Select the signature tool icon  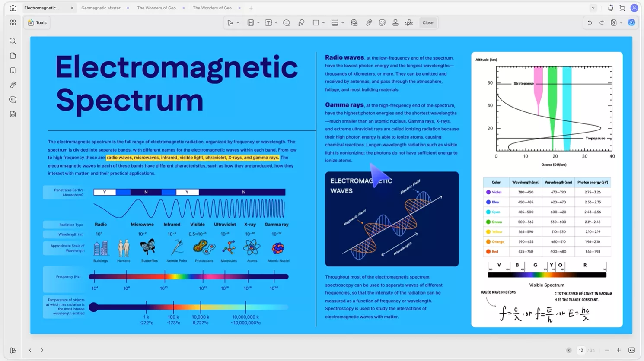tap(409, 23)
